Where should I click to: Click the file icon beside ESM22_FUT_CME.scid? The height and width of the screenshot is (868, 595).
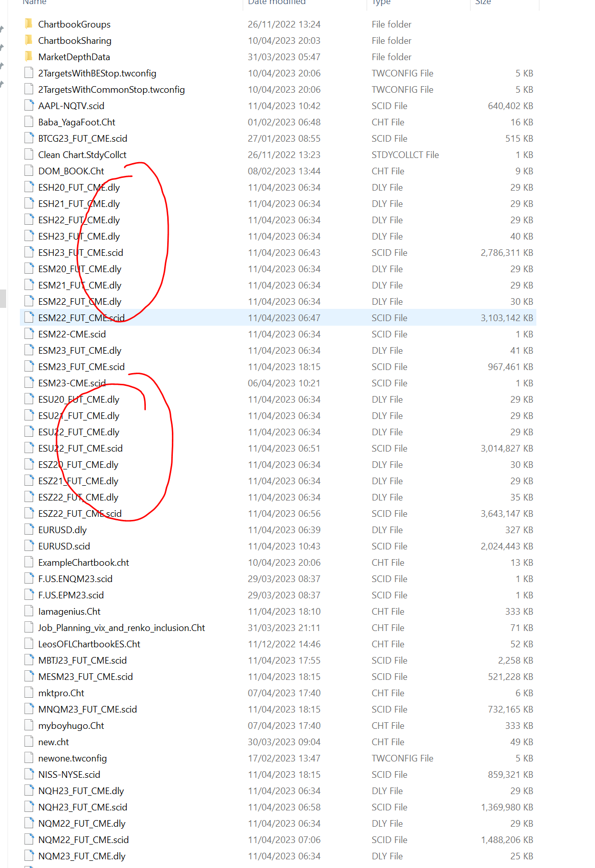point(29,318)
